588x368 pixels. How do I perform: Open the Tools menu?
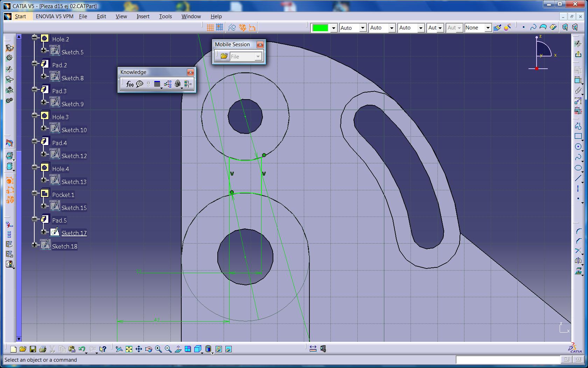(x=165, y=16)
